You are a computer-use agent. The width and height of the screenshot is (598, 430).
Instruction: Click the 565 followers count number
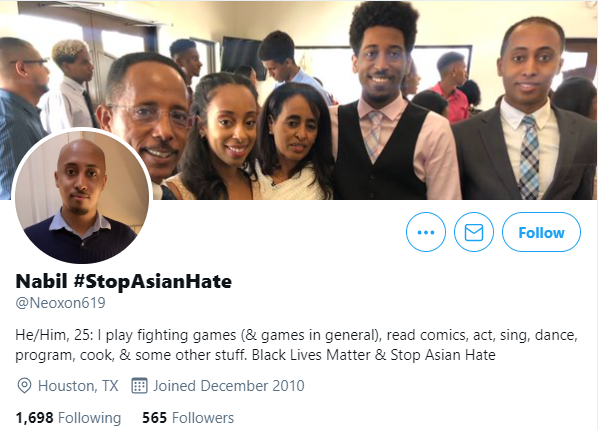(154, 418)
